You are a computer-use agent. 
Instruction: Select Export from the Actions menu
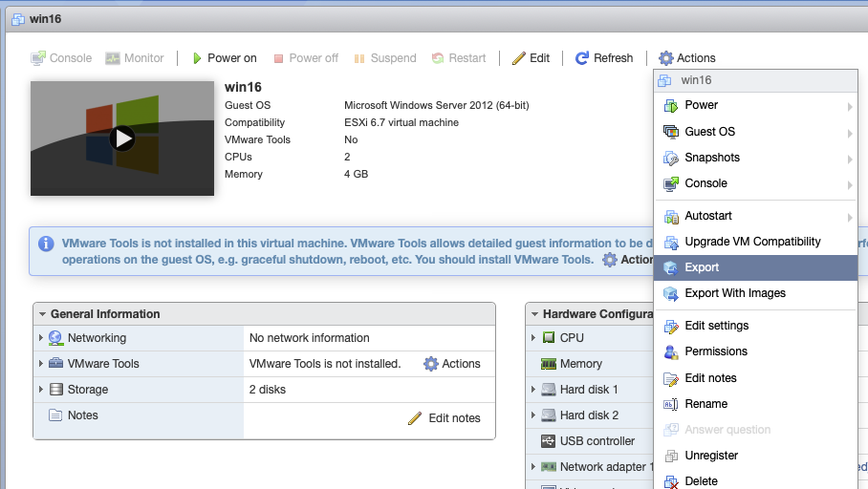(702, 267)
